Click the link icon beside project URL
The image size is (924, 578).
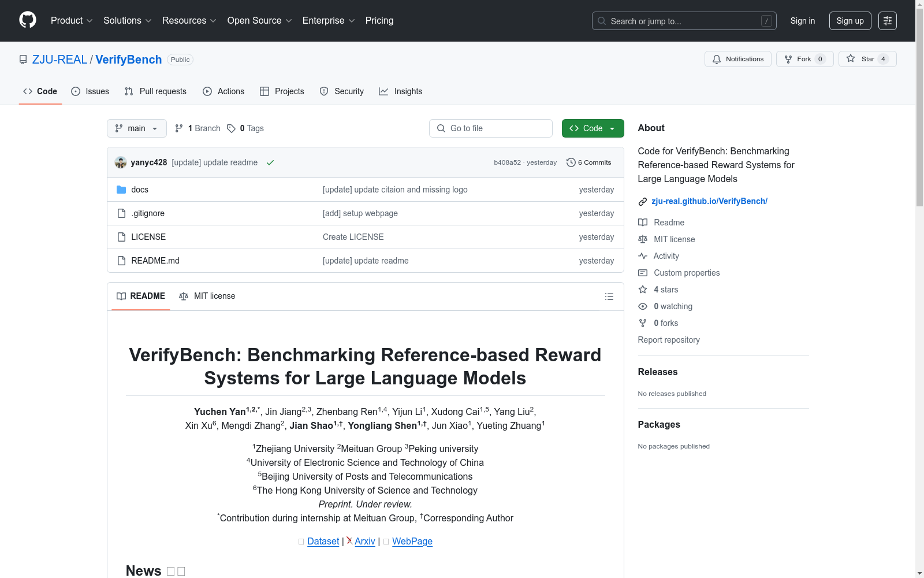[642, 202]
